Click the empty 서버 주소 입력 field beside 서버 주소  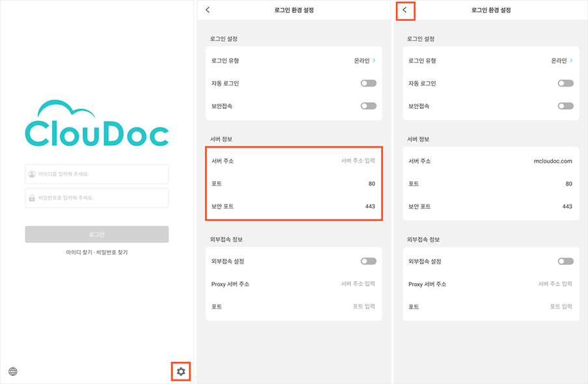point(357,161)
